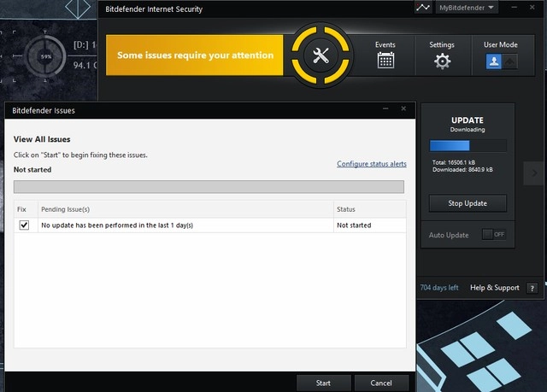Open Settings gear icon
The height and width of the screenshot is (392, 547).
[x=442, y=61]
